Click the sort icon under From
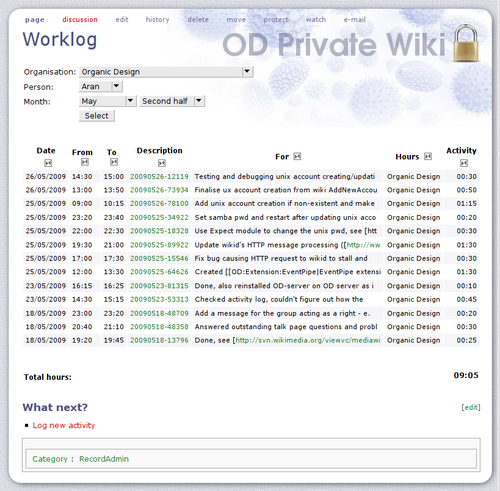Screen dimensions: 500x491 pyautogui.click(x=85, y=162)
